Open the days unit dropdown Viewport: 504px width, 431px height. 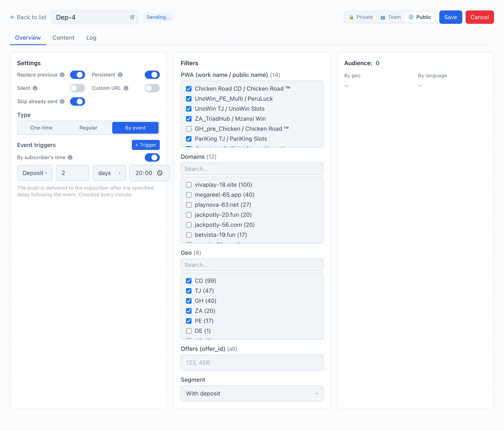pyautogui.click(x=109, y=173)
